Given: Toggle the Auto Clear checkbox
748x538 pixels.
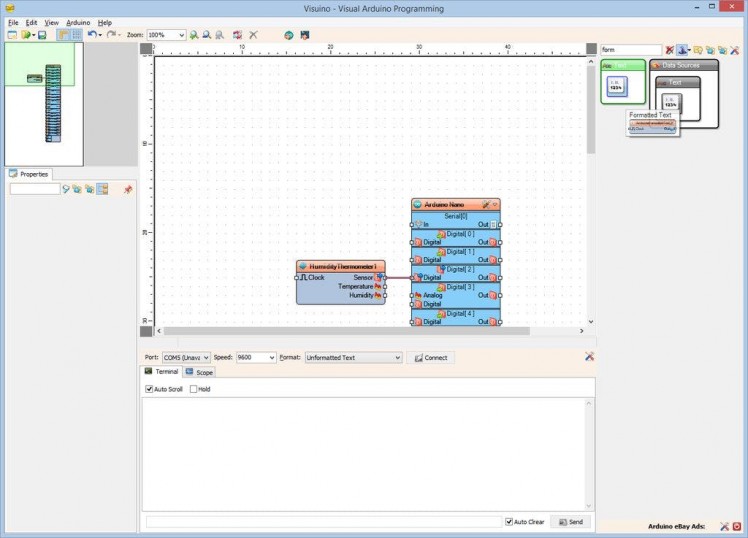Looking at the screenshot, I should 509,522.
